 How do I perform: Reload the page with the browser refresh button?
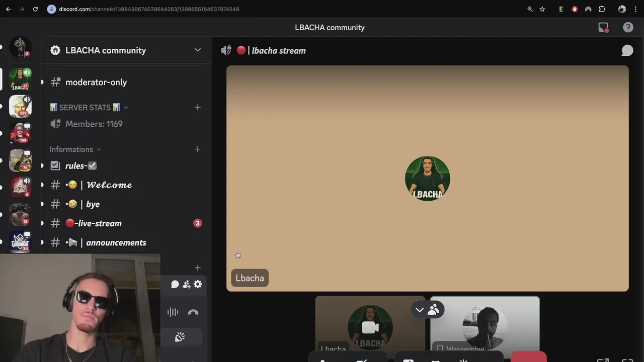(35, 9)
